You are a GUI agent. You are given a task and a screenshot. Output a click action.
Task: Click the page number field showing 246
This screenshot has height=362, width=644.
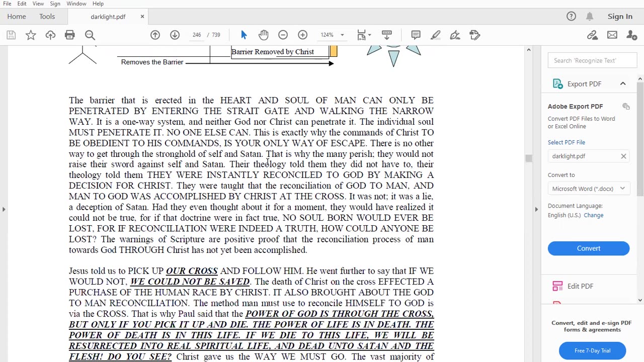[x=196, y=35]
